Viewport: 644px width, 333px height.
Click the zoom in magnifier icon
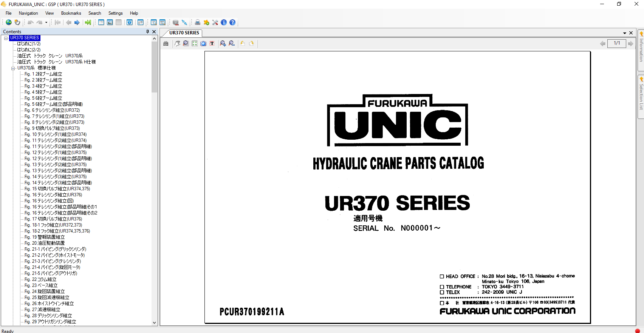pyautogui.click(x=223, y=44)
